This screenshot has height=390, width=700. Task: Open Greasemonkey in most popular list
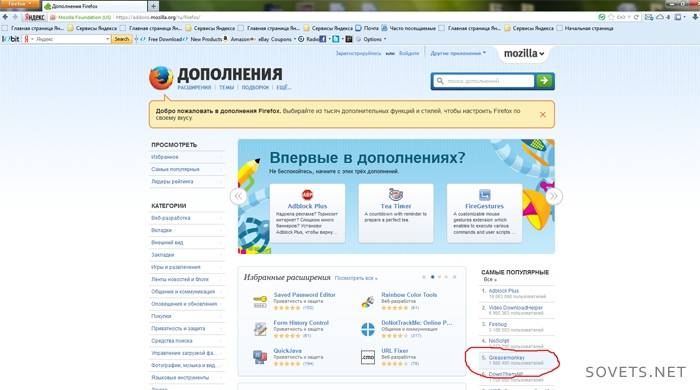(507, 358)
